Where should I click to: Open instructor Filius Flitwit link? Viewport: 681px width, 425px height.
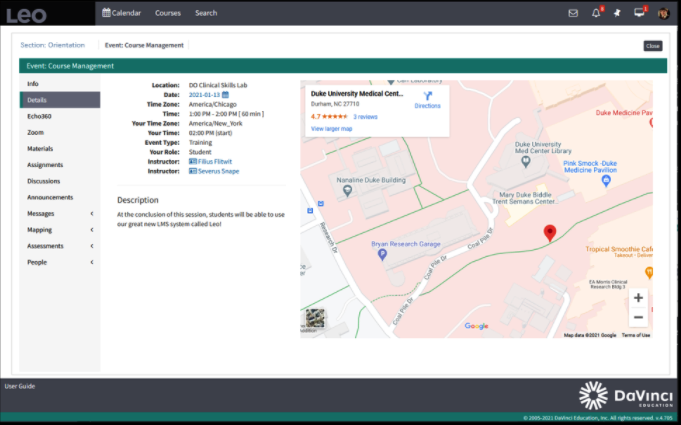[x=215, y=161]
